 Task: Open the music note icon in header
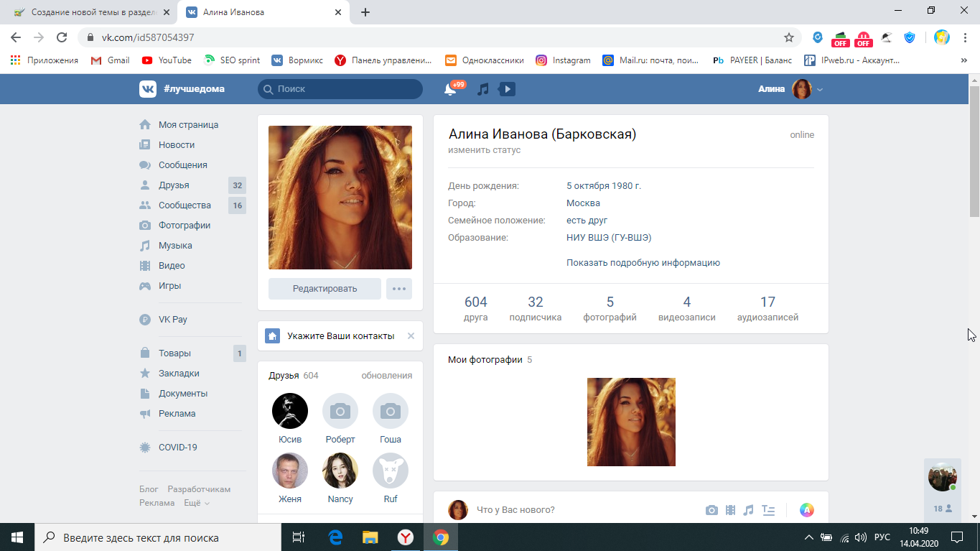pos(483,89)
